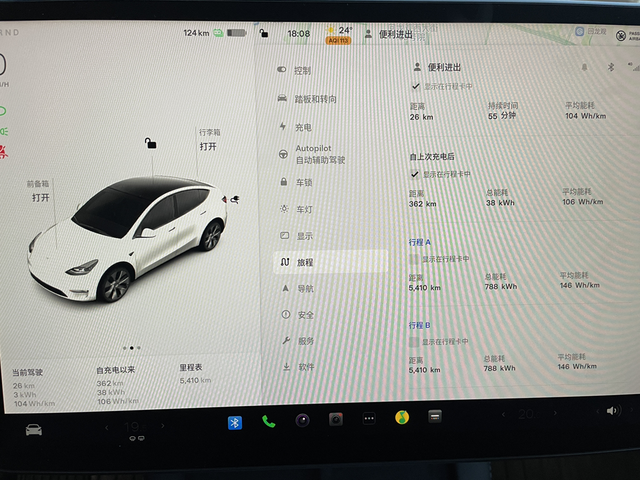Tap the 当前驾驶 trip card

pyautogui.click(x=33, y=388)
